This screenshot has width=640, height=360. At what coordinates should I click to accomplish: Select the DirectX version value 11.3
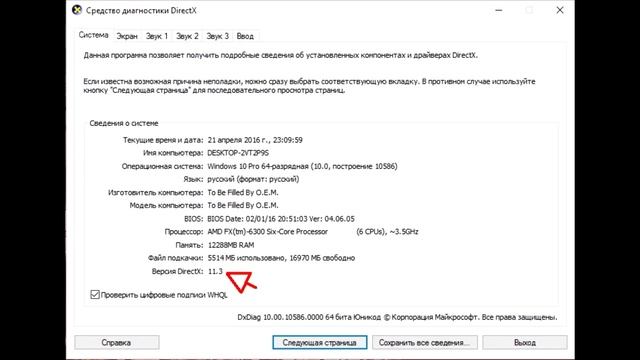215,271
